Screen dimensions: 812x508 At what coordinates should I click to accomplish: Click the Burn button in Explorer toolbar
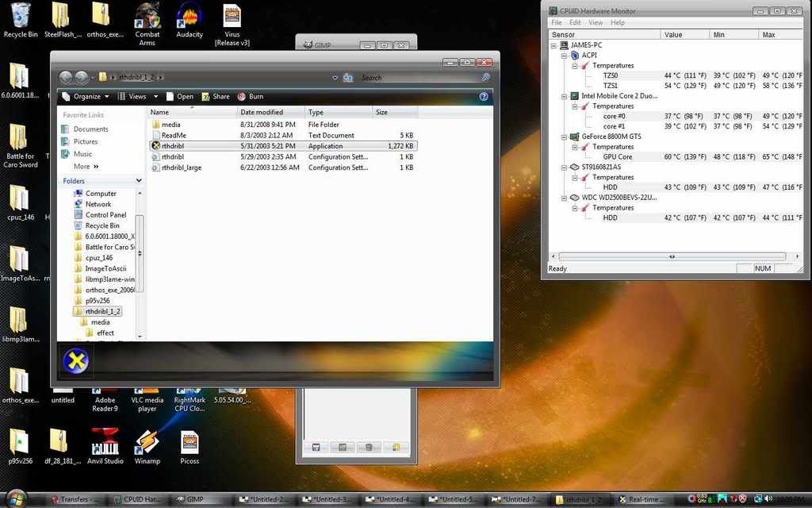pyautogui.click(x=251, y=96)
